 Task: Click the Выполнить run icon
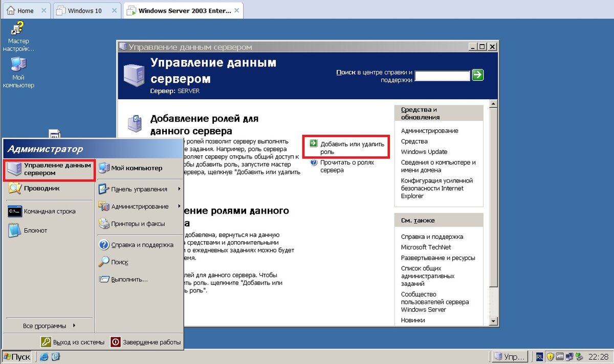point(104,280)
